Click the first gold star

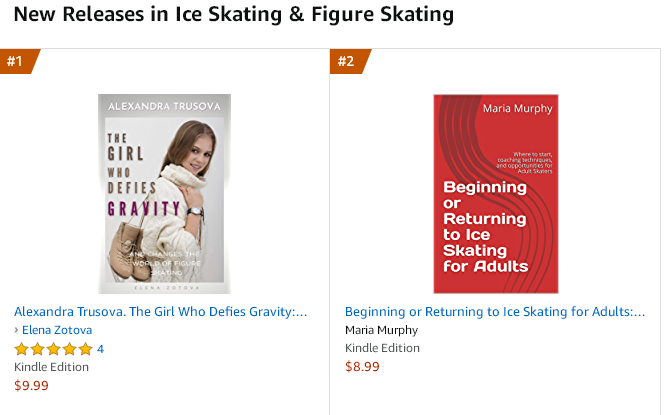pyautogui.click(x=21, y=349)
